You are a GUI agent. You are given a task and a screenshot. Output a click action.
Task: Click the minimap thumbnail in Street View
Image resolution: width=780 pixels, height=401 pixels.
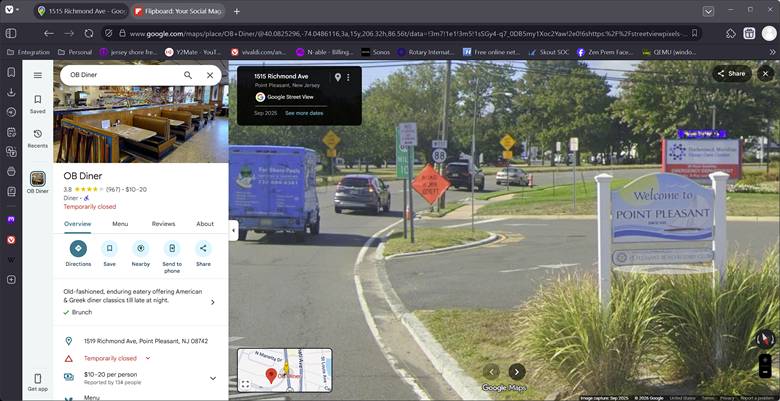[284, 369]
